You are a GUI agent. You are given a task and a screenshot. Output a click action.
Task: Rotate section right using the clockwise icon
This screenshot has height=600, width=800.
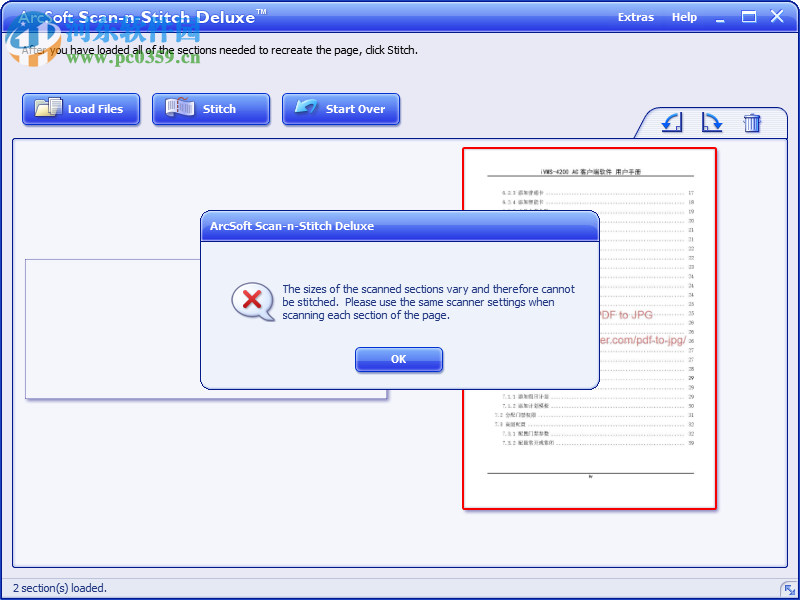712,122
